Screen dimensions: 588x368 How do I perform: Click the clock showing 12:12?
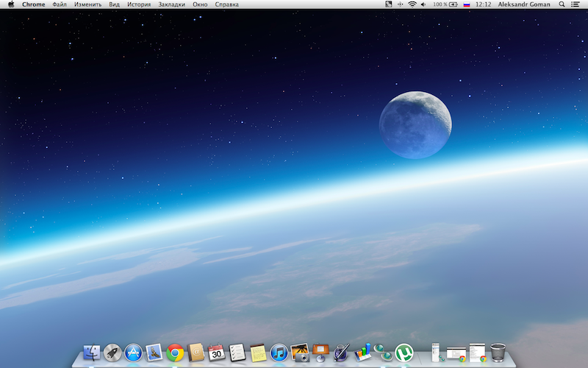[483, 4]
